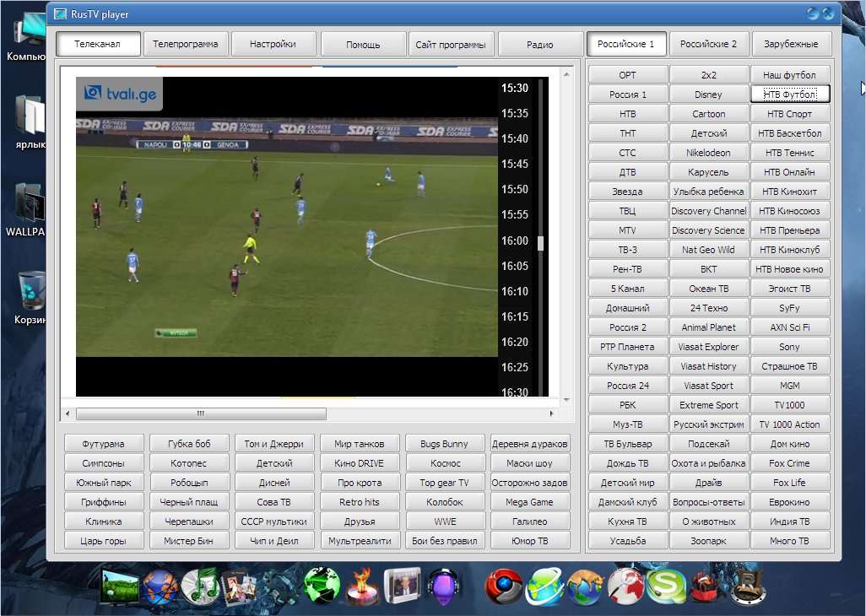866x616 pixels.
Task: Click the horizontal scrollbar right arrow
Action: [551, 413]
